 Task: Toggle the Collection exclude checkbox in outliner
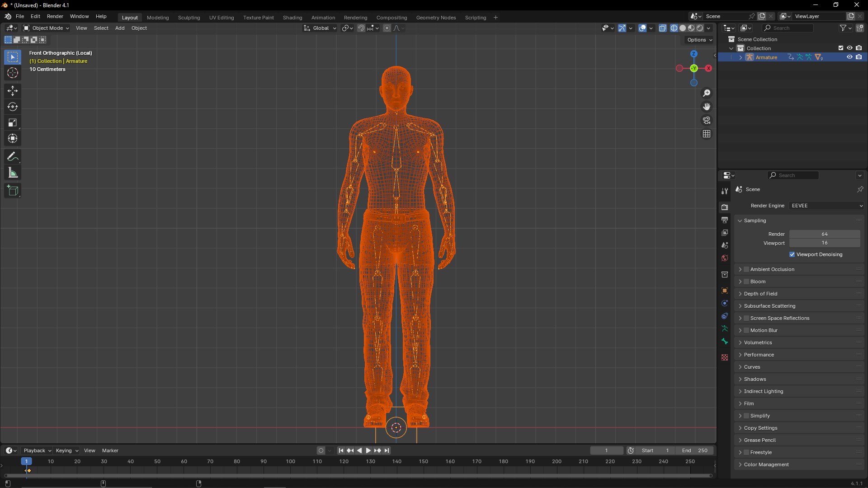click(x=841, y=48)
